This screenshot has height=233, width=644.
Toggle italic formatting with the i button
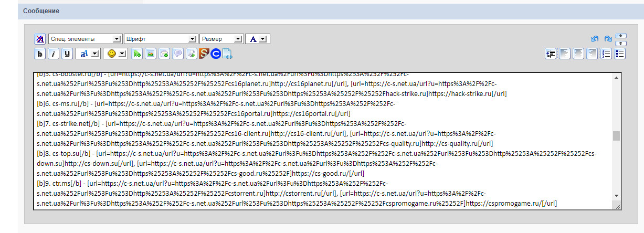54,54
